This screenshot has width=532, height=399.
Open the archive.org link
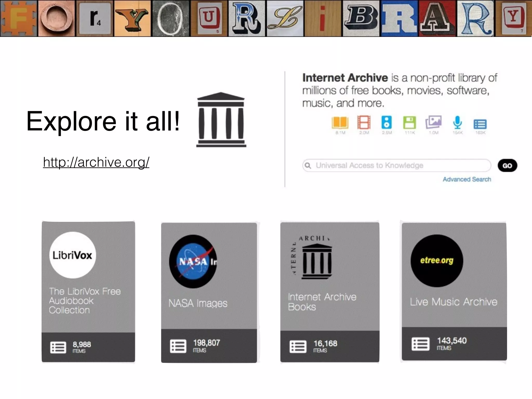click(96, 162)
